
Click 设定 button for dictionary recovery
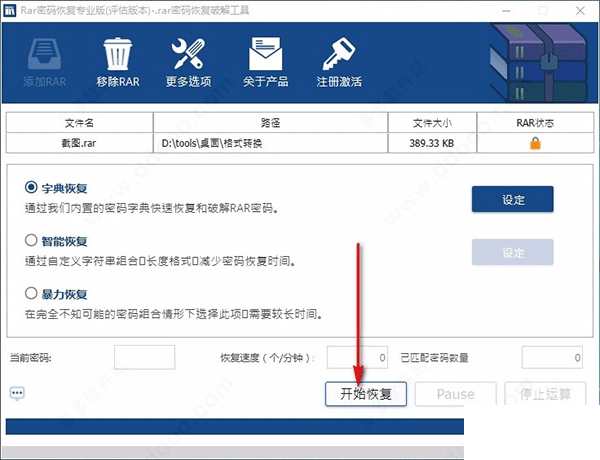(512, 199)
